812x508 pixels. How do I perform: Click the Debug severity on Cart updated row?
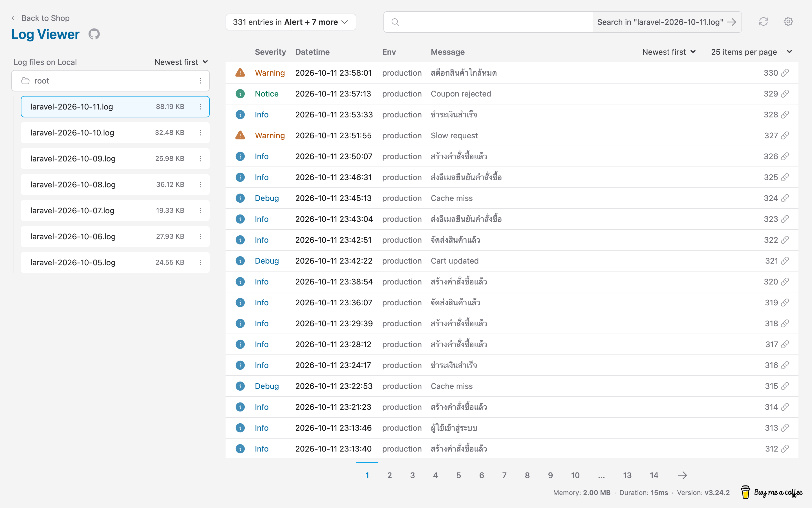pyautogui.click(x=267, y=261)
